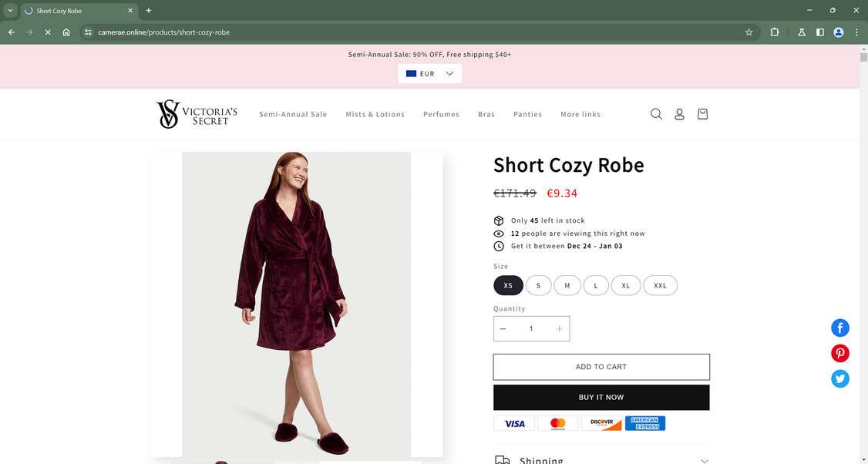Click the ADD TO CART button

tap(601, 367)
